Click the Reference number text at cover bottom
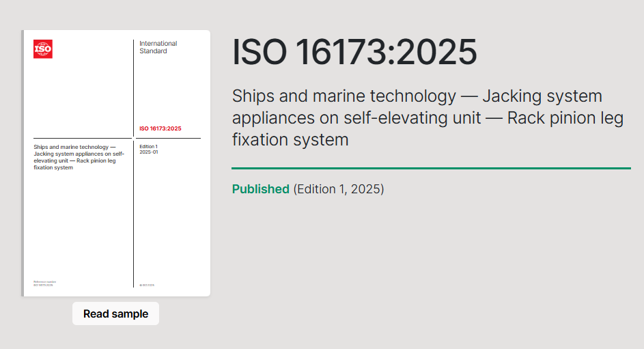This screenshot has width=644, height=349. [x=45, y=283]
